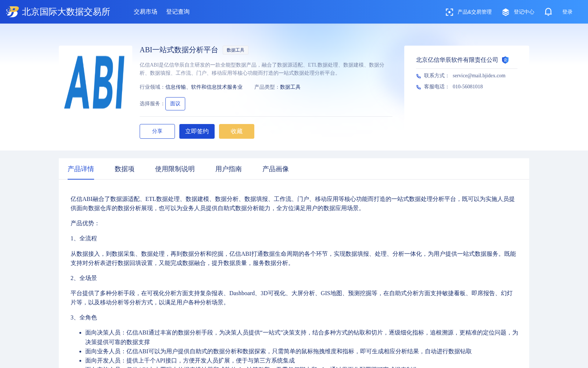Click the 数据工具 tag next to title

click(x=236, y=50)
